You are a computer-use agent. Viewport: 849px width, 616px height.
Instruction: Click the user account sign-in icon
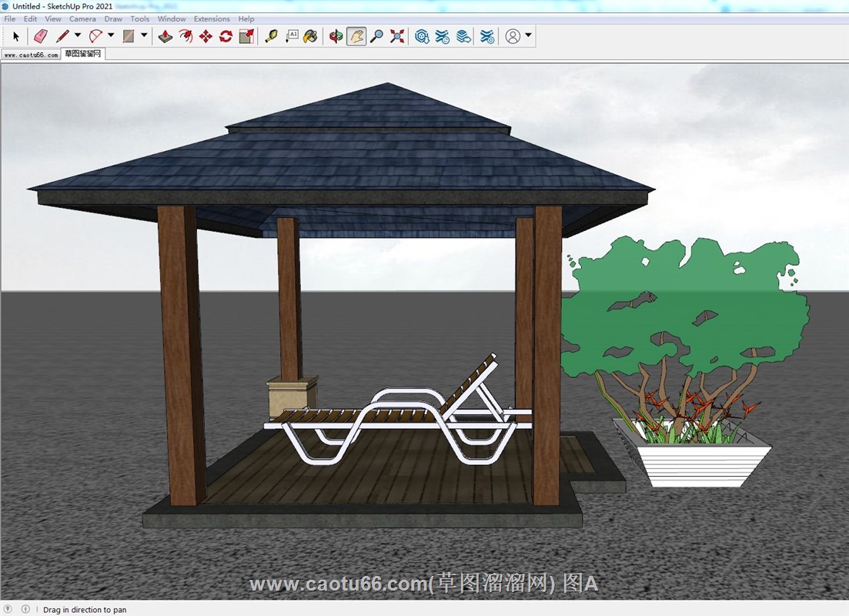513,36
